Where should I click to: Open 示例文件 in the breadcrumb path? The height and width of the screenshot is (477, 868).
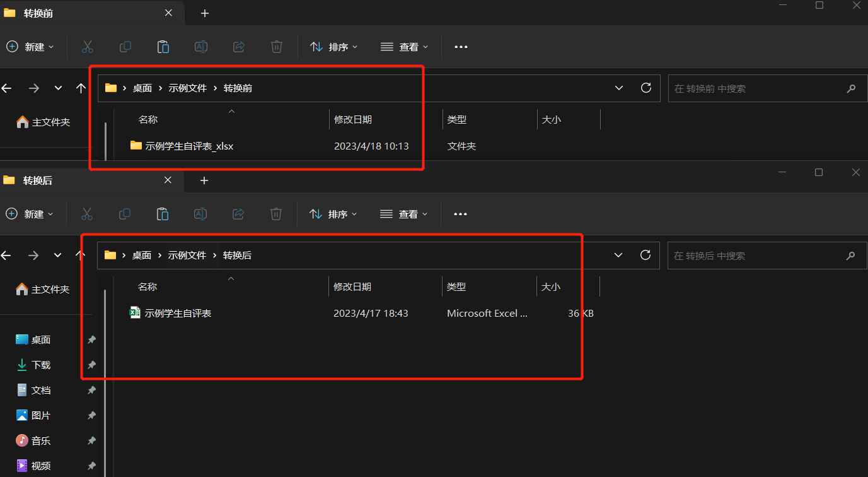tap(187, 88)
